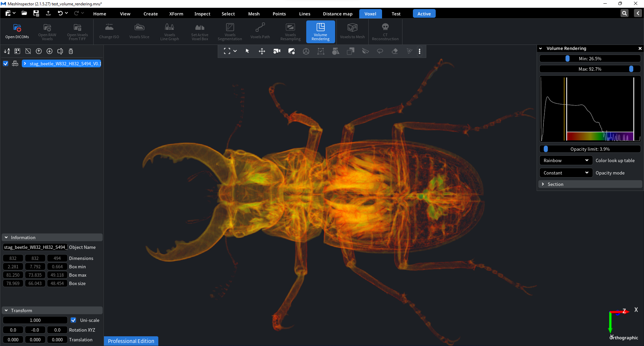
Task: Toggle orthographic projection mode
Action: point(623,338)
